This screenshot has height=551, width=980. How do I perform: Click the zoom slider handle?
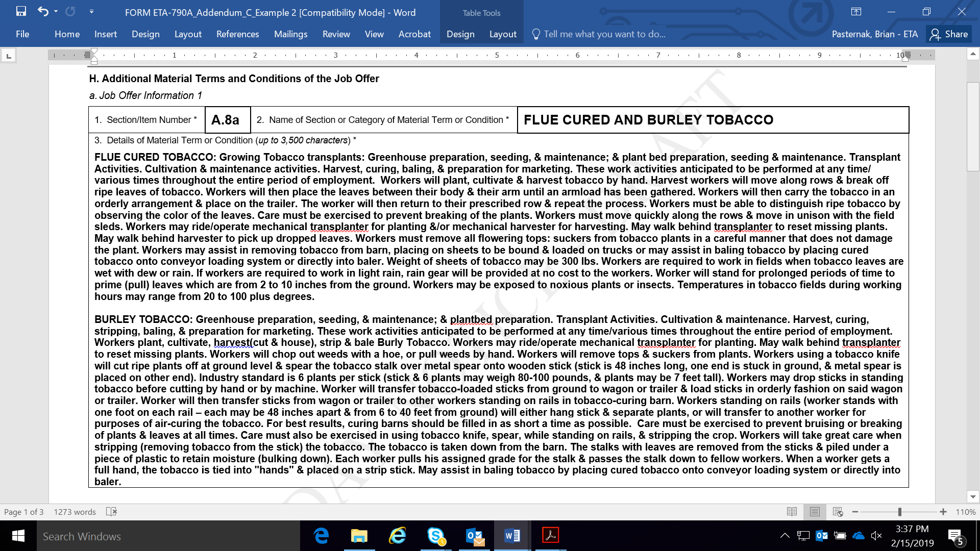(x=899, y=512)
